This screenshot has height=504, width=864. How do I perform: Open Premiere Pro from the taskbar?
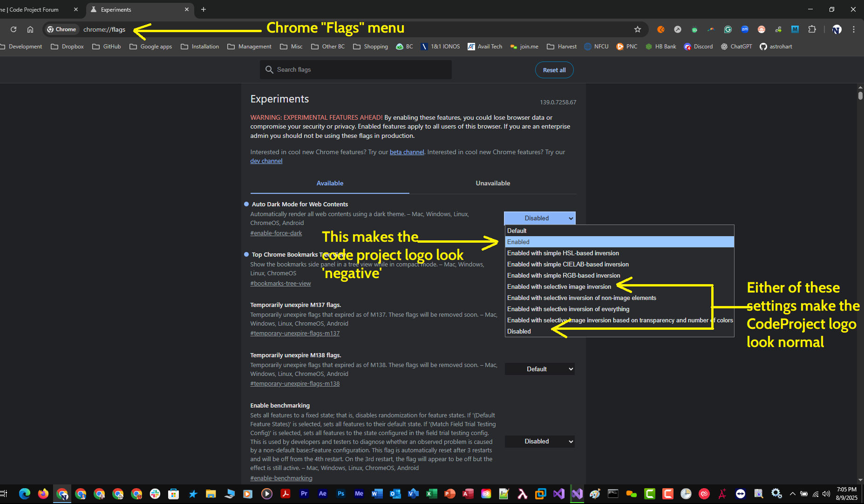[x=304, y=494]
